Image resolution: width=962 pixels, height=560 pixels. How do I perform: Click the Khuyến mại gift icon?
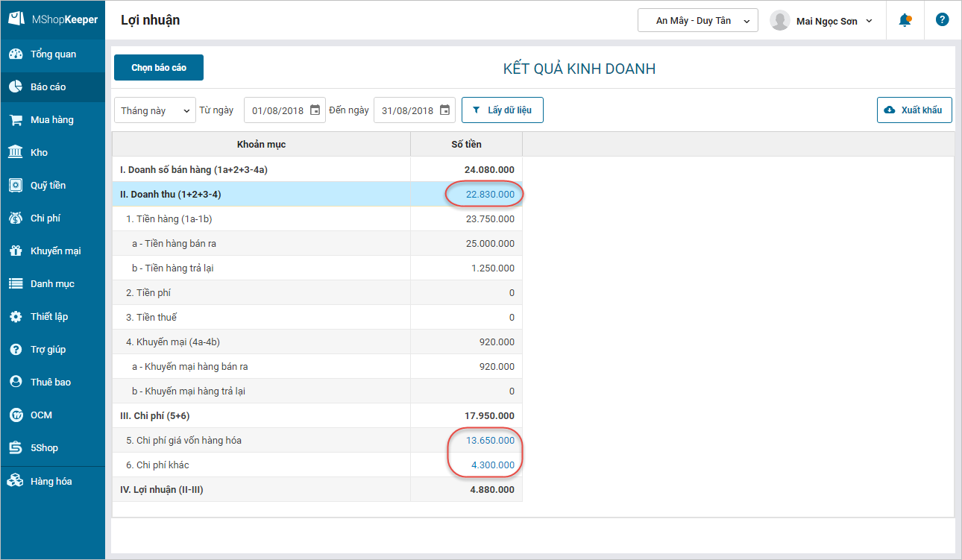coord(16,251)
